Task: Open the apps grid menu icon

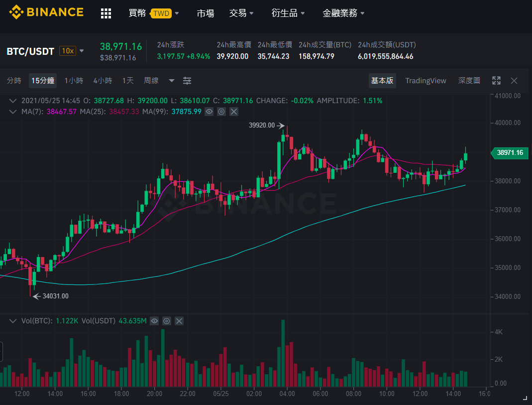Action: pyautogui.click(x=106, y=13)
